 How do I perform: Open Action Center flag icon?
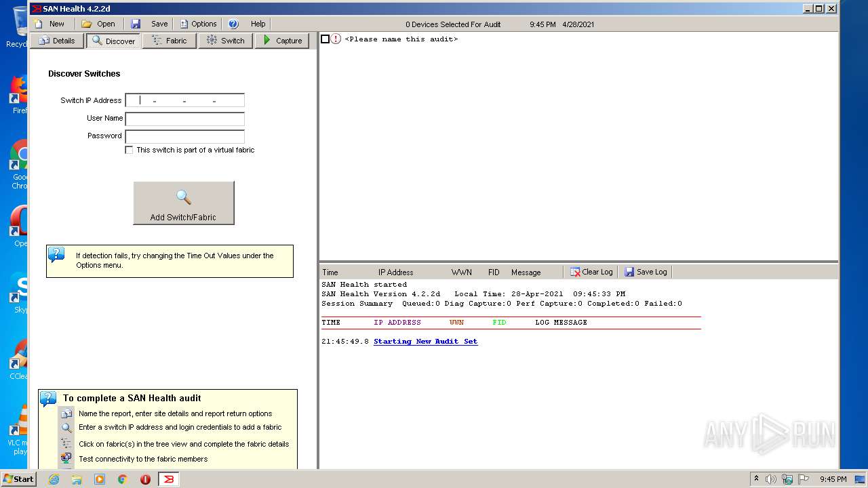804,479
